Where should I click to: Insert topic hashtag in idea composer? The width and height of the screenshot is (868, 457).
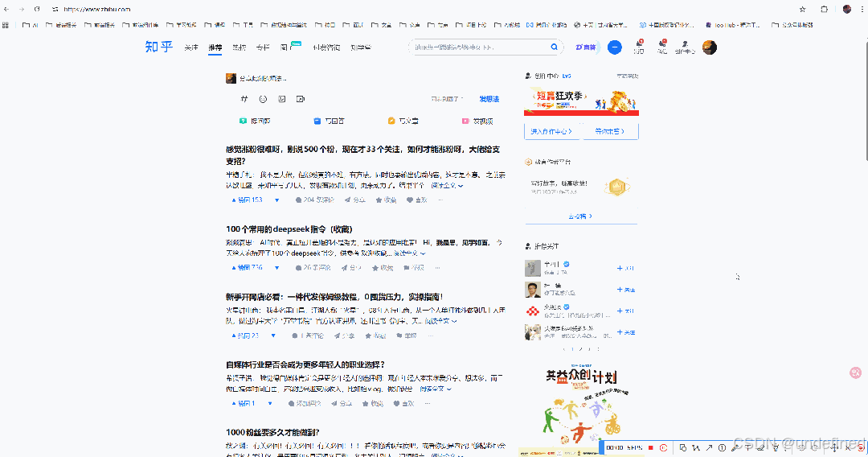pos(244,99)
